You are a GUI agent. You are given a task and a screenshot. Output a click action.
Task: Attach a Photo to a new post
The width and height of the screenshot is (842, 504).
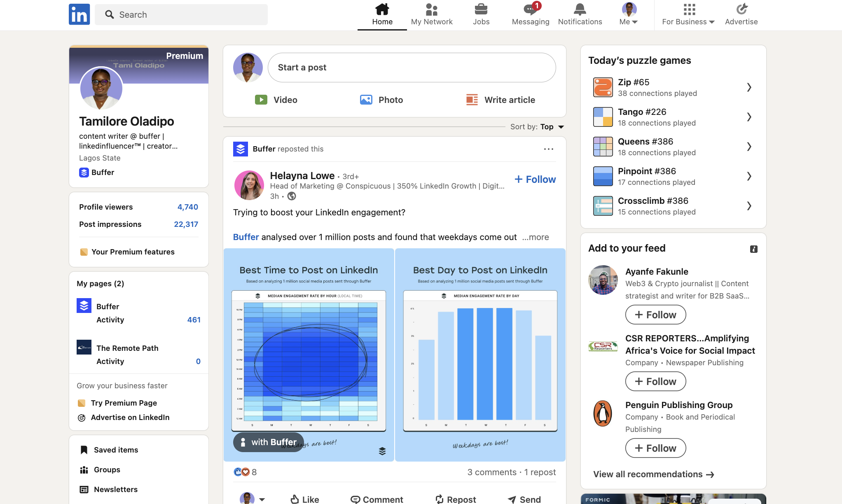381,100
